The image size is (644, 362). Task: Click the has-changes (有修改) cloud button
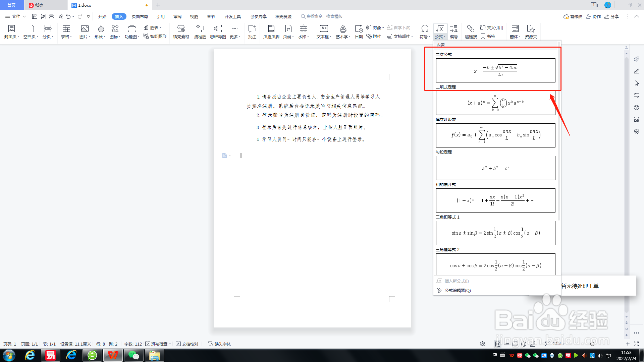click(573, 16)
